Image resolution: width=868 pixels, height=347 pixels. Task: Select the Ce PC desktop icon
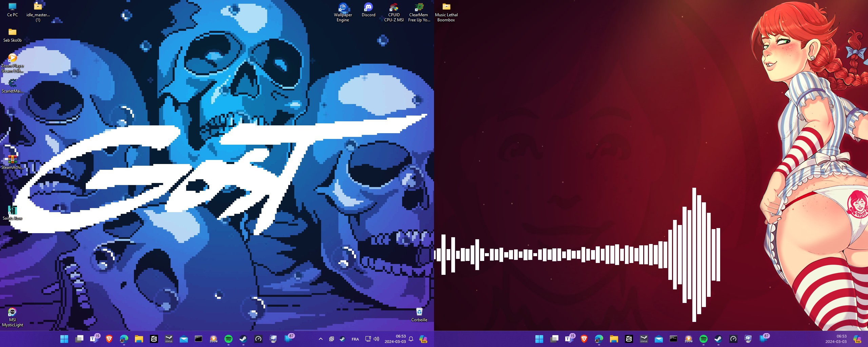13,9
